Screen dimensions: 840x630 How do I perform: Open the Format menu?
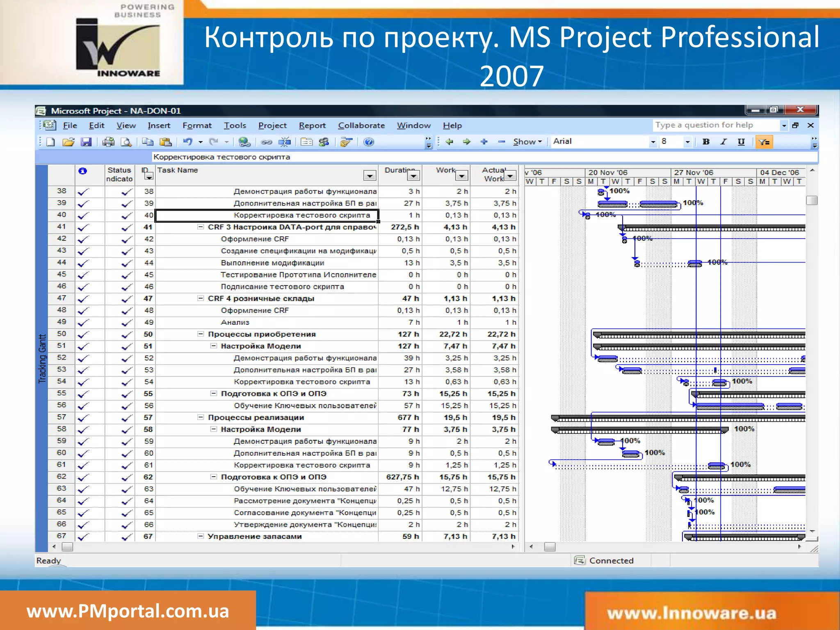(197, 125)
